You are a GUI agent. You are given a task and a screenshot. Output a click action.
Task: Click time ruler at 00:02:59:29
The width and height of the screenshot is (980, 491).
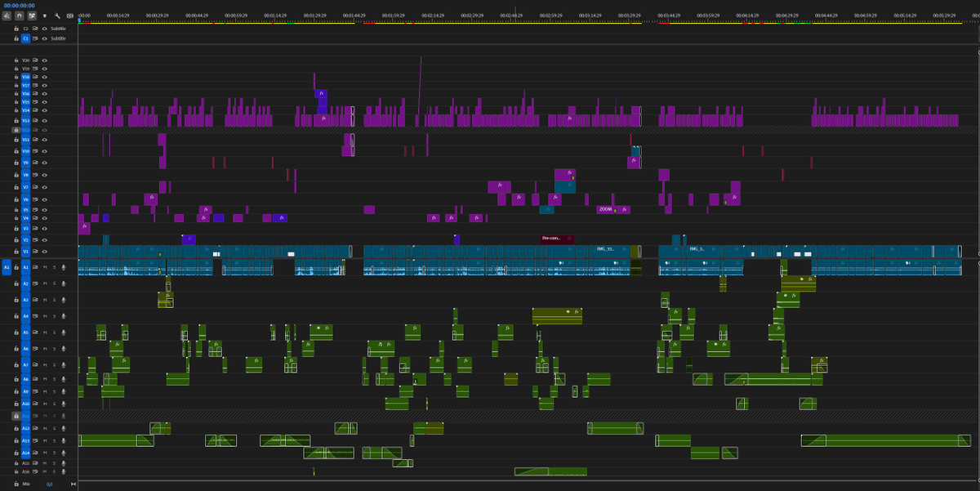pos(551,16)
